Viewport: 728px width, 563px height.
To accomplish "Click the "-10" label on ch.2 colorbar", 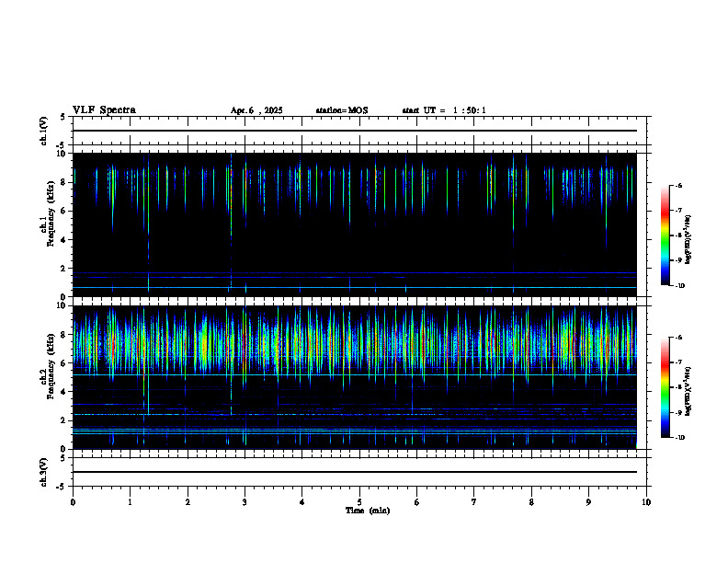I will click(x=678, y=437).
